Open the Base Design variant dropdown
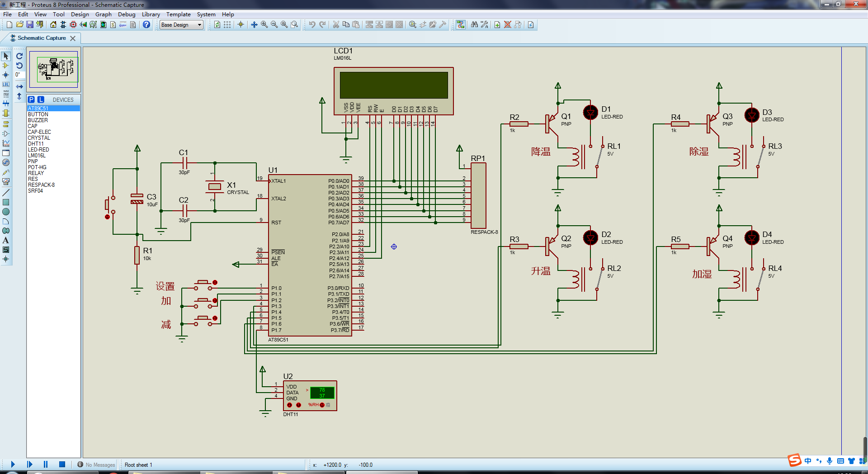This screenshot has height=474, width=868. coord(182,25)
